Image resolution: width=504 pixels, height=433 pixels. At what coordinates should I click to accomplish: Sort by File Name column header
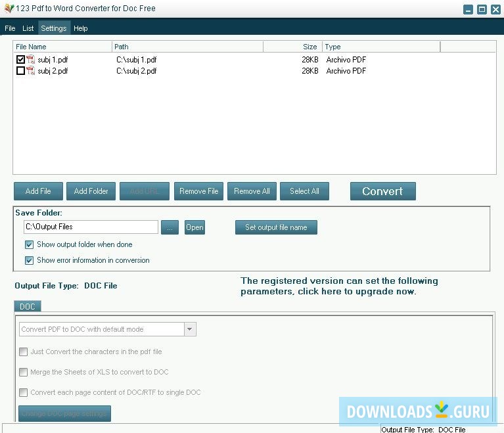[62, 47]
